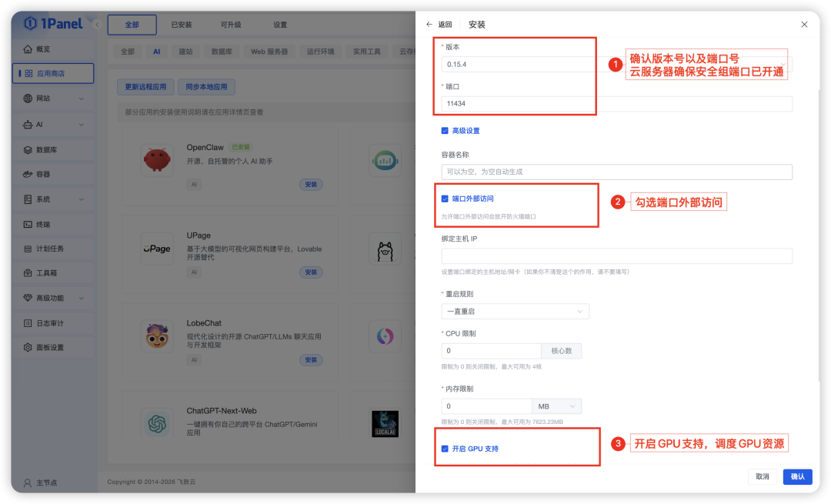831x504 pixels.
Task: Click 安装 button for OpenClaw
Action: [311, 185]
